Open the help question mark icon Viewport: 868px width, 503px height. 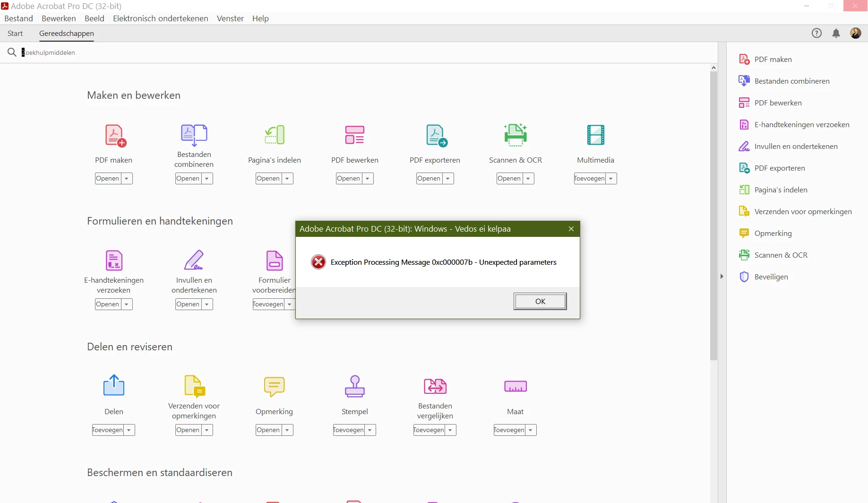(816, 33)
